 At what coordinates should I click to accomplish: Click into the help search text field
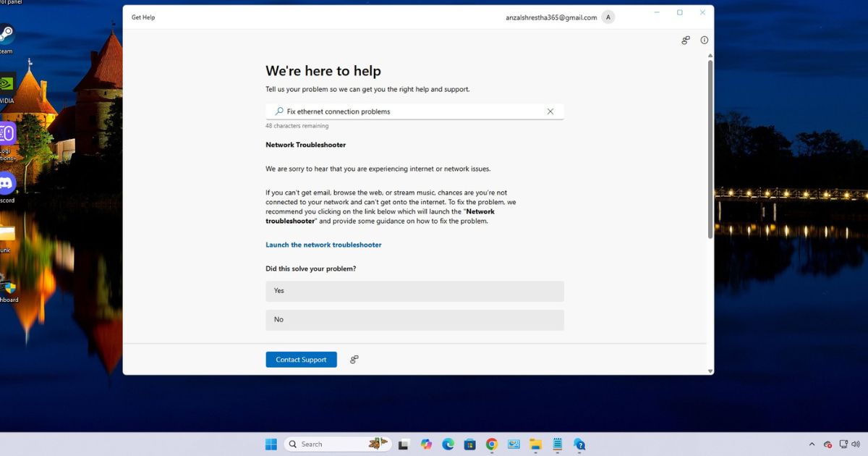(x=412, y=111)
